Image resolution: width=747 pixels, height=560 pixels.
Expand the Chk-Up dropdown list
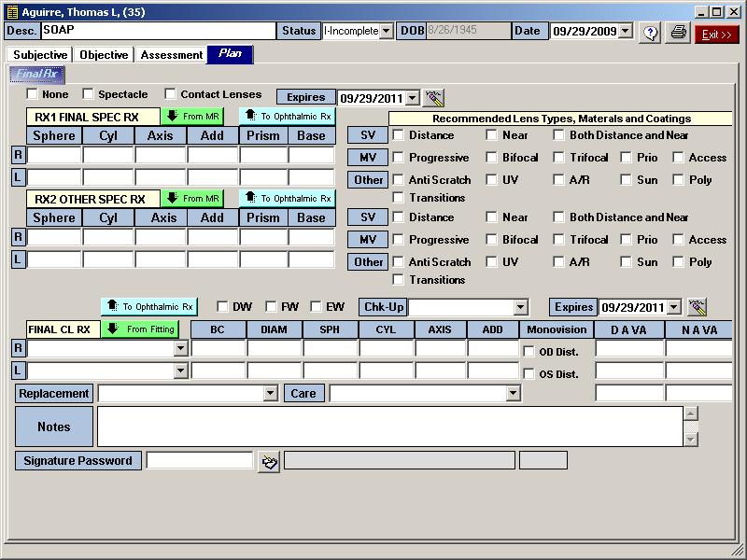point(521,307)
